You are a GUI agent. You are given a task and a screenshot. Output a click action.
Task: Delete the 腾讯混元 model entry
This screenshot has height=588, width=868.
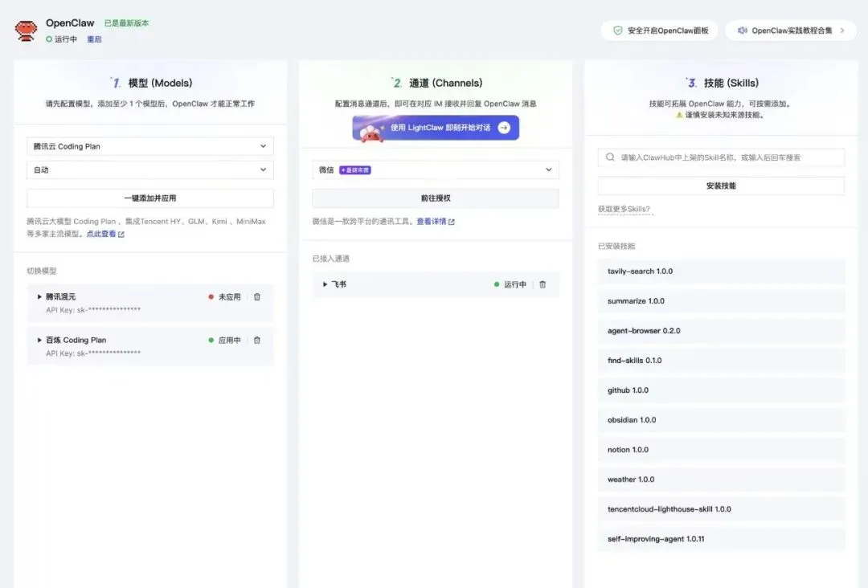coord(257,297)
